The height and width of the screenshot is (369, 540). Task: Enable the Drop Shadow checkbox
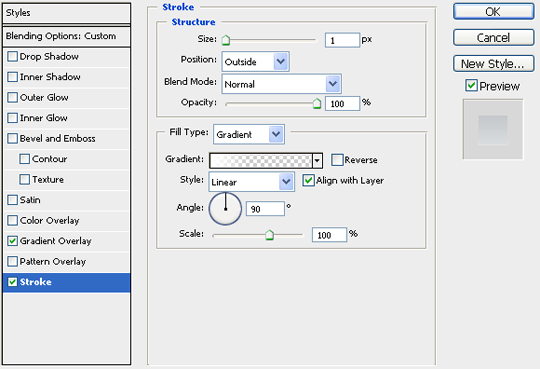coord(12,56)
